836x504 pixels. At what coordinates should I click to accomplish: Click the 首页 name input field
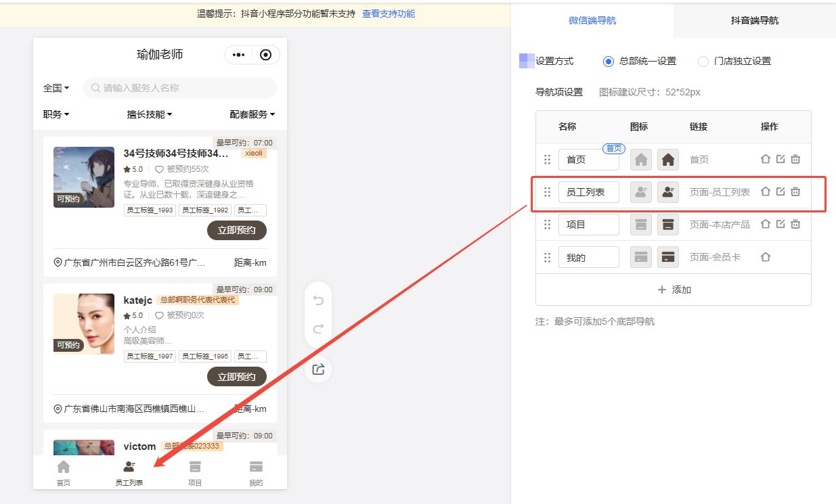point(589,160)
